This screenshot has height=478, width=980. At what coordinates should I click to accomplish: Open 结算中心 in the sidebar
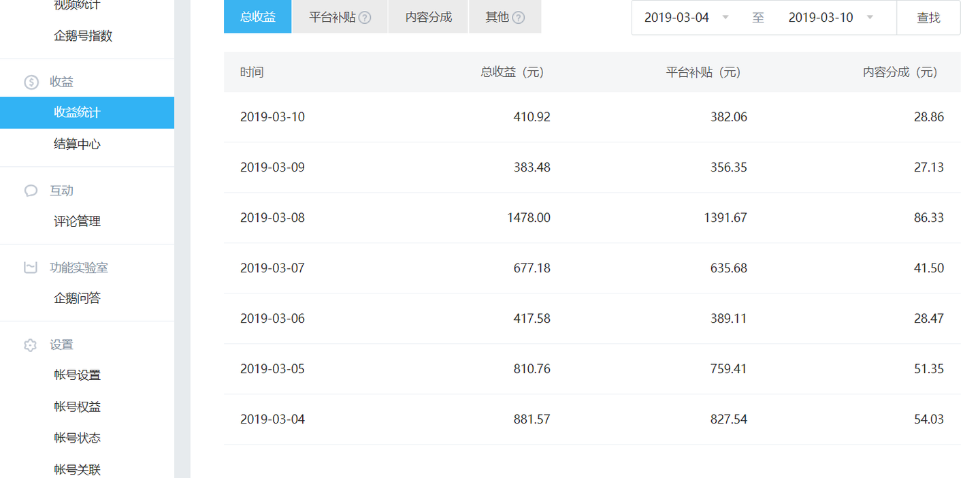pyautogui.click(x=77, y=144)
